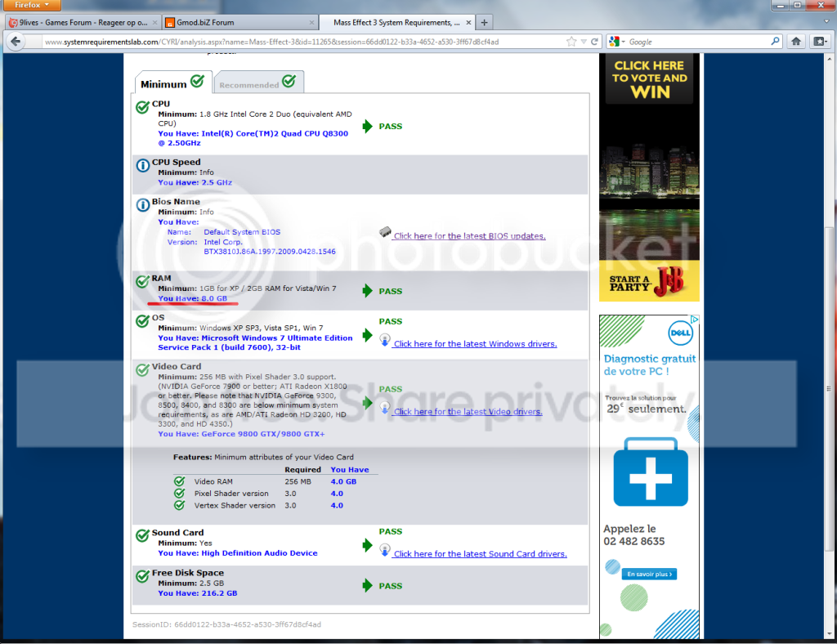This screenshot has height=644, width=837.
Task: Open Firefox home page icon
Action: pos(796,41)
